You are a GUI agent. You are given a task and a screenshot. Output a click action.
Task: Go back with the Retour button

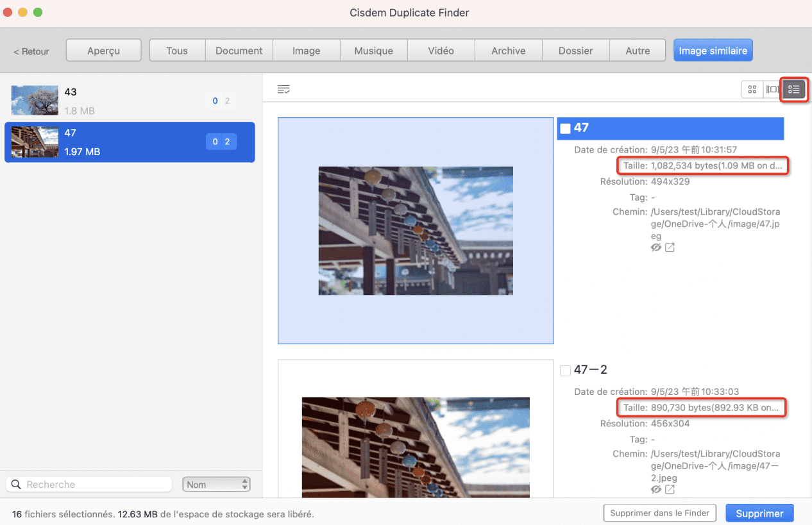[31, 51]
